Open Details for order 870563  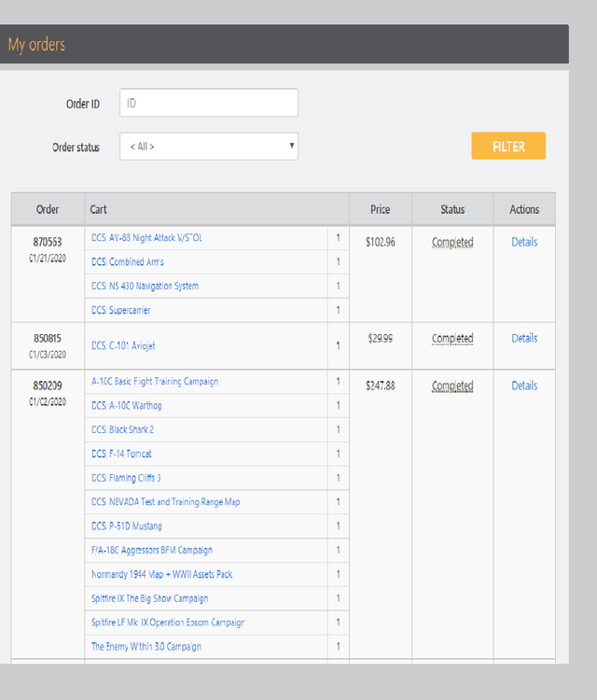click(524, 242)
